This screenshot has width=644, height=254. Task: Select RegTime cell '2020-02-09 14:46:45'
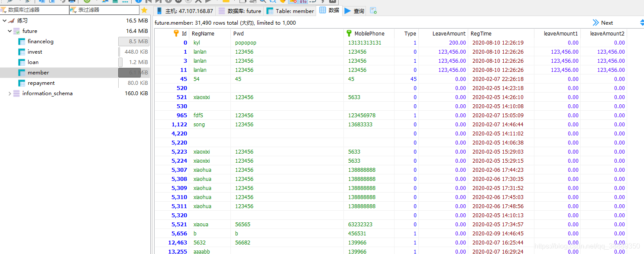(498, 234)
